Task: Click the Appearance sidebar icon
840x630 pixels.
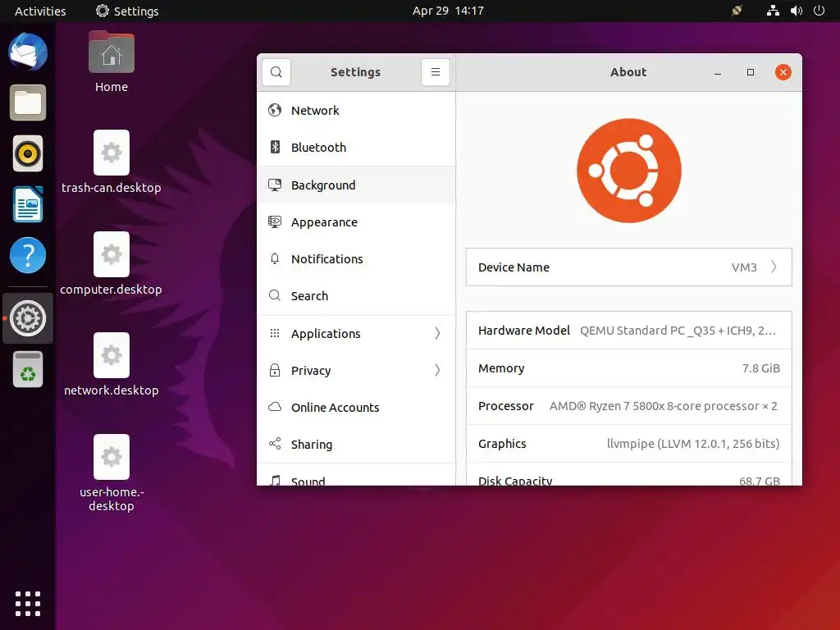Action: (275, 221)
